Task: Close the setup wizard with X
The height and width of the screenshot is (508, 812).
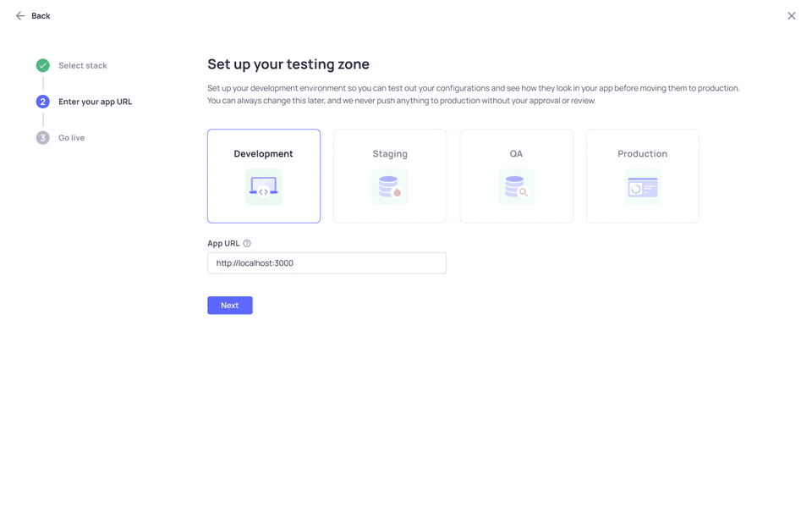Action: point(792,16)
